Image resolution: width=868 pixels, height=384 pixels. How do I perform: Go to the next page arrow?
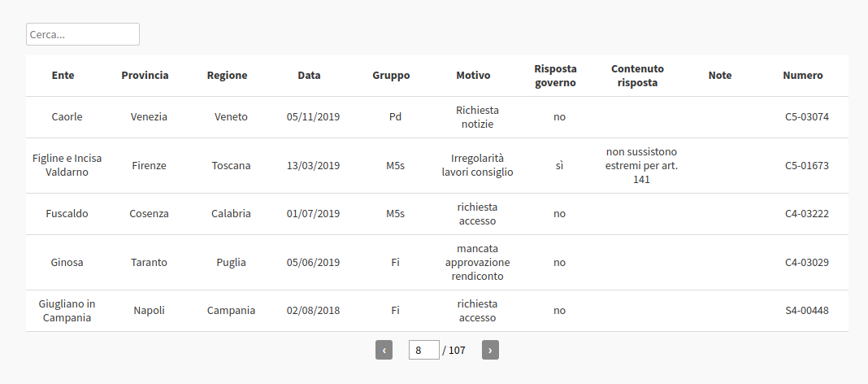coord(490,350)
